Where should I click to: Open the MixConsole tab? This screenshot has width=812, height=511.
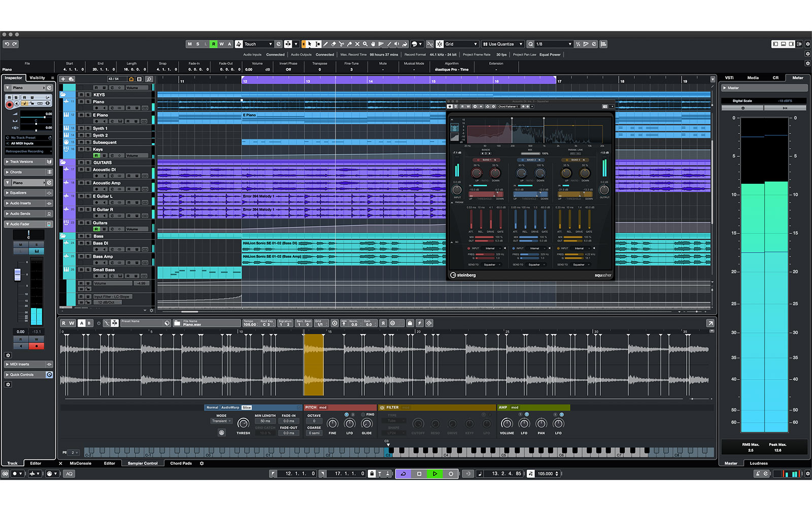(80, 463)
